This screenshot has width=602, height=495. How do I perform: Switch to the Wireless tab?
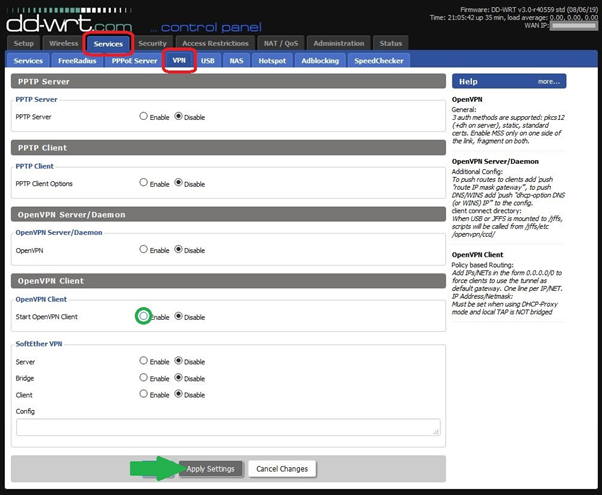(x=63, y=44)
